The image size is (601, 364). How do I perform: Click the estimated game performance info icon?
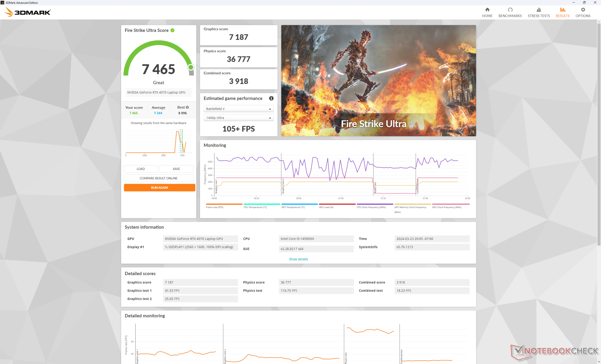(x=271, y=98)
